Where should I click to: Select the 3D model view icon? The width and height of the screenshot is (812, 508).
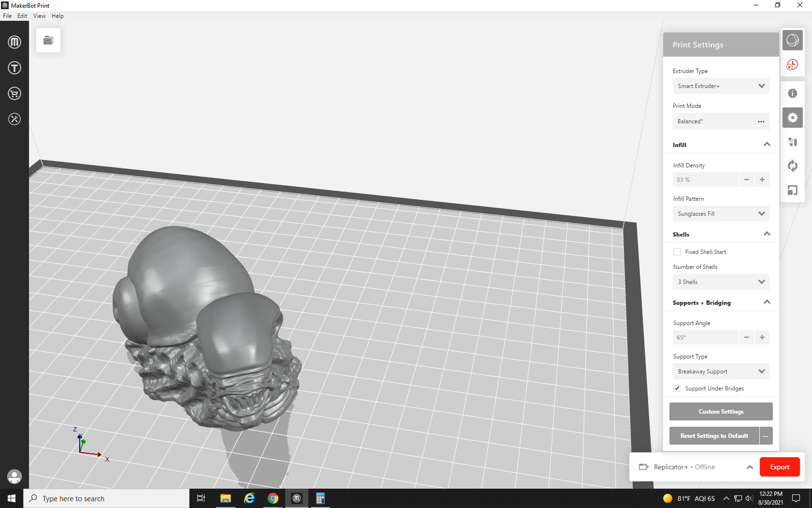(793, 40)
